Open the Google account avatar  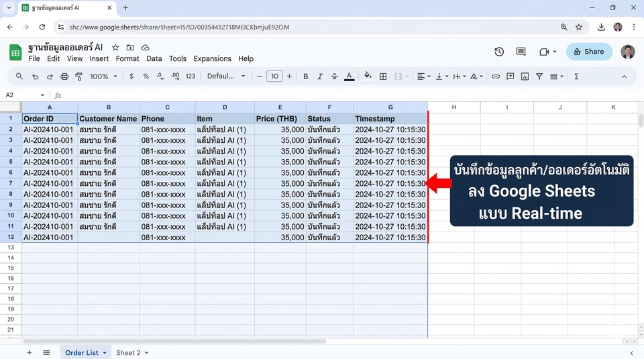[x=627, y=52]
